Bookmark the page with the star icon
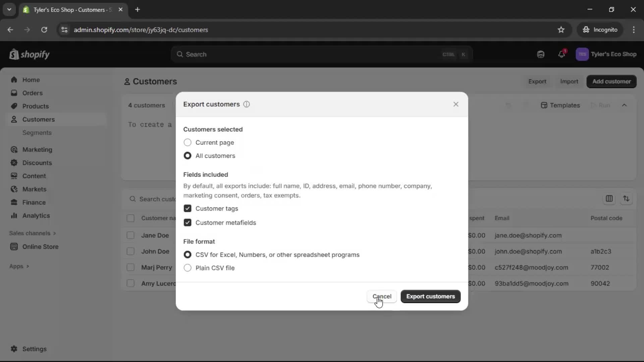 [x=561, y=29]
